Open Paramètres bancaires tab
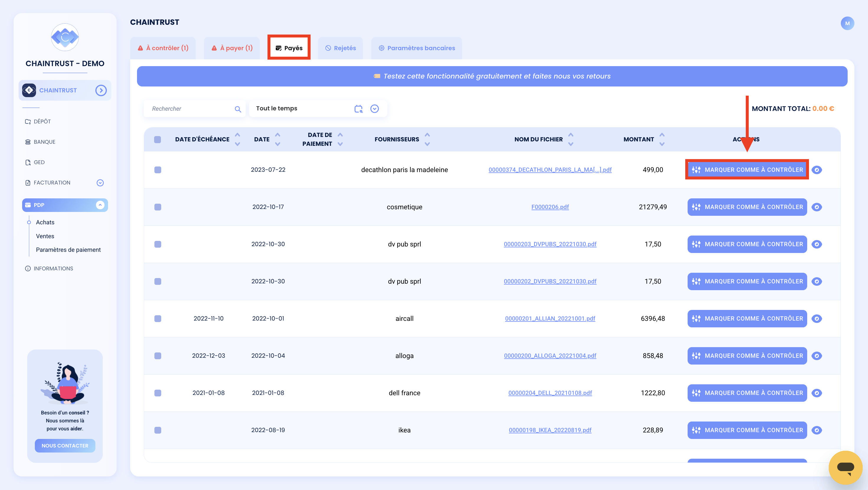This screenshot has width=868, height=490. [x=417, y=48]
